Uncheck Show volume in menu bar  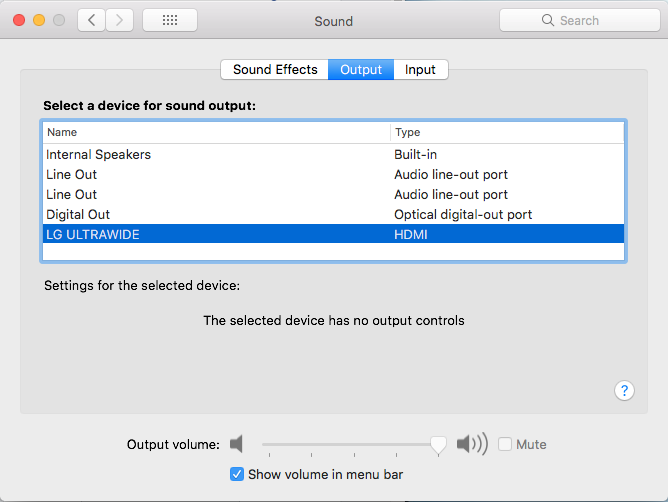(x=237, y=474)
